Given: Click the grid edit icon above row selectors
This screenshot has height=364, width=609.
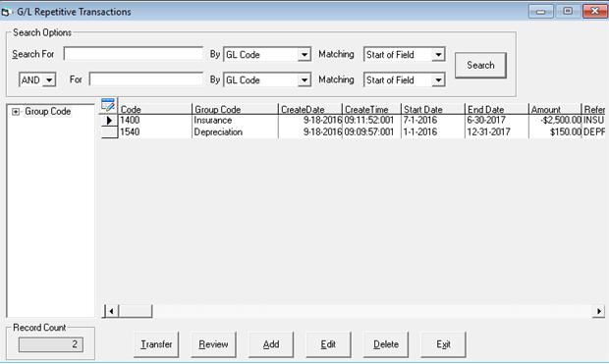Looking at the screenshot, I should (108, 105).
